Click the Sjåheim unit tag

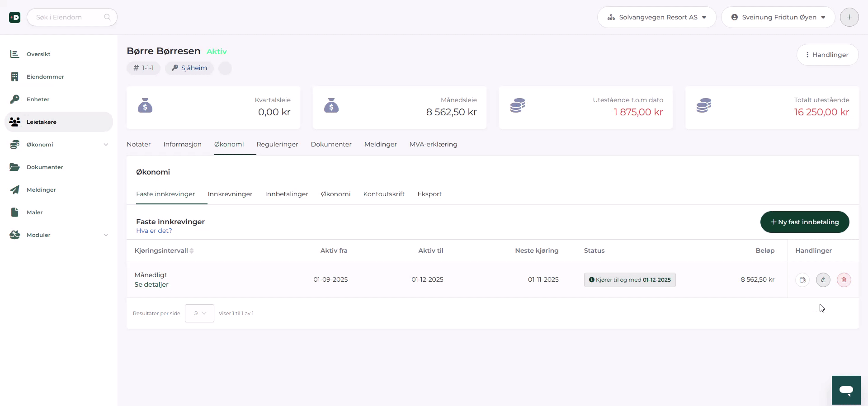click(x=189, y=68)
